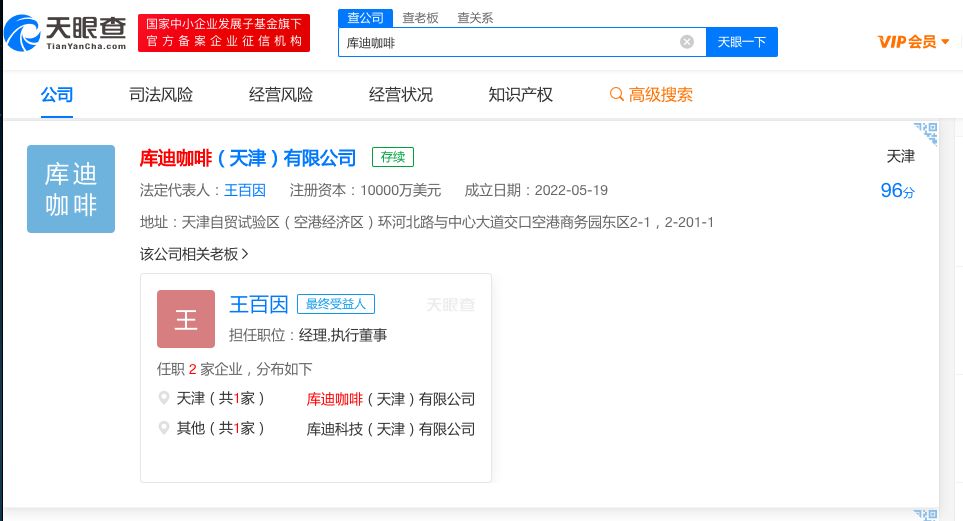Select the 公司 results tab
Image resolution: width=963 pixels, height=521 pixels.
[x=57, y=95]
